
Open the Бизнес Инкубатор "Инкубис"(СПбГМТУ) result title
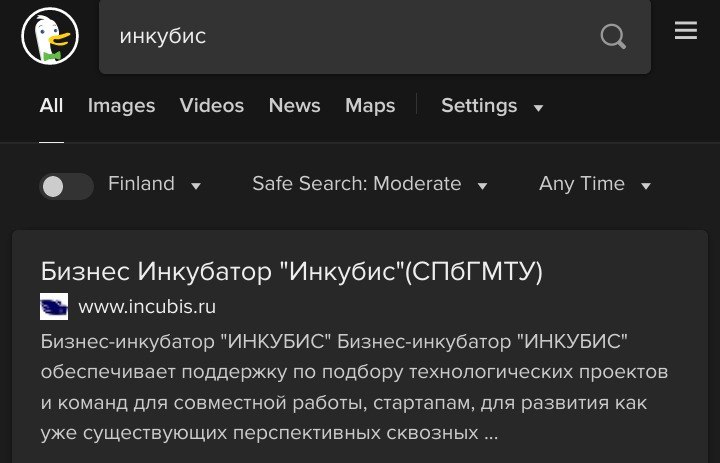(x=292, y=271)
